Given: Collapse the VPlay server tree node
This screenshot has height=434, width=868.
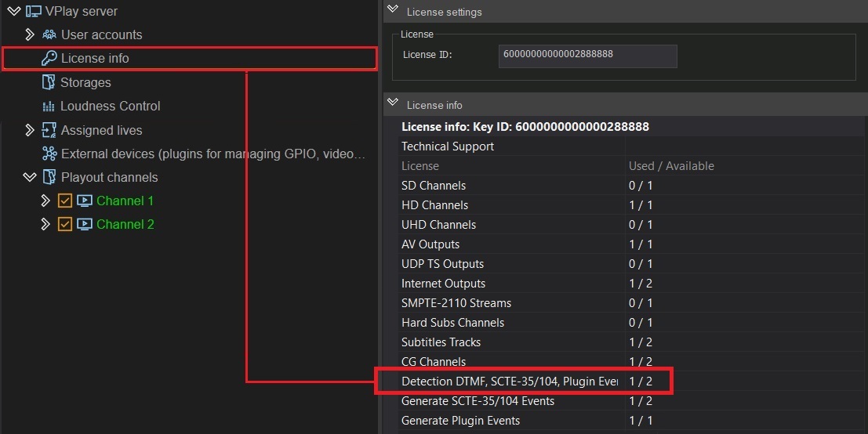Looking at the screenshot, I should (13, 11).
